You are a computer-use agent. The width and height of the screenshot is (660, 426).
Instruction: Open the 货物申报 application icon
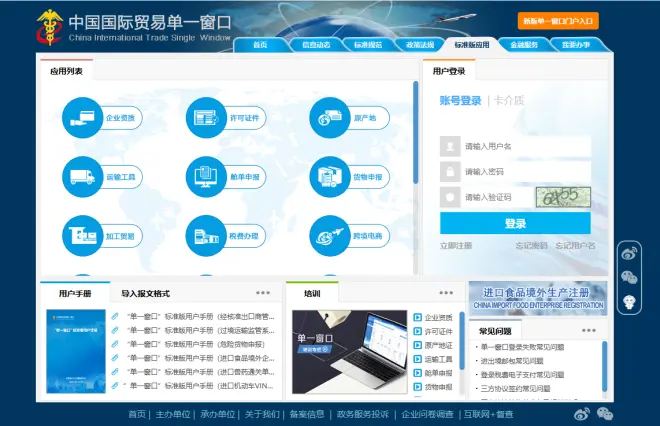coord(329,178)
